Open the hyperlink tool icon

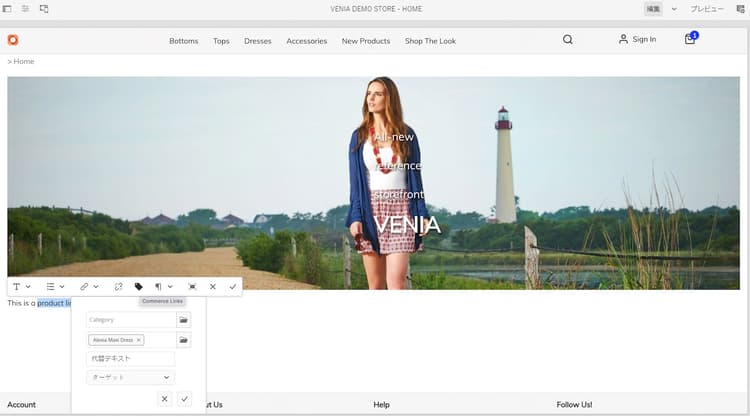pos(84,286)
